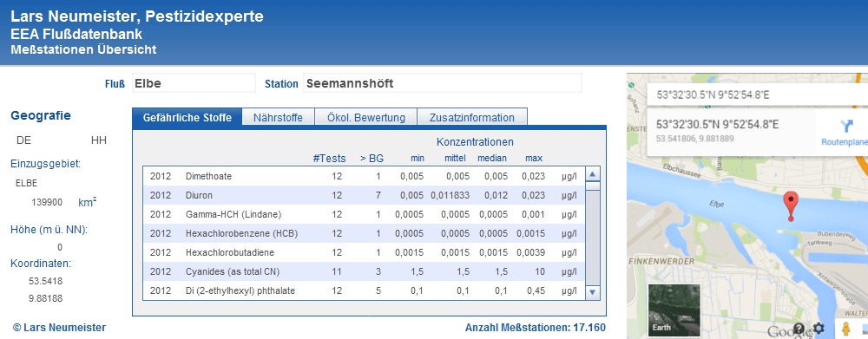Click the Station field showing Seemannshöft
This screenshot has height=339, width=868.
443,83
